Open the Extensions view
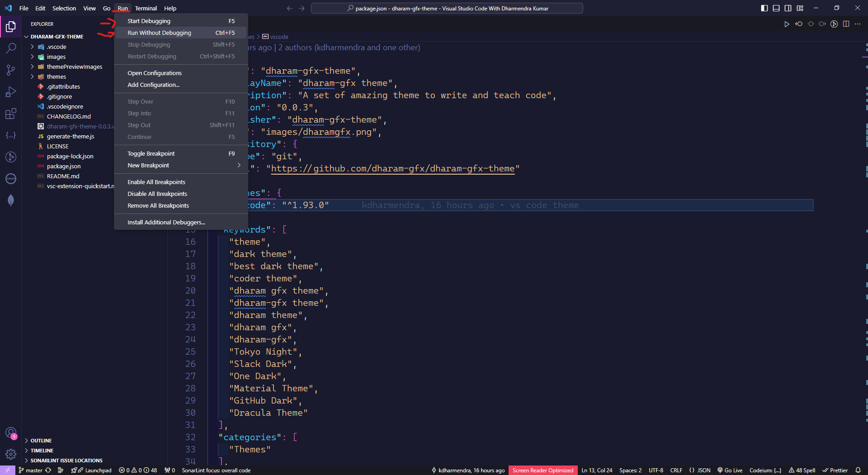Viewport: 868px width, 475px height. point(11,114)
